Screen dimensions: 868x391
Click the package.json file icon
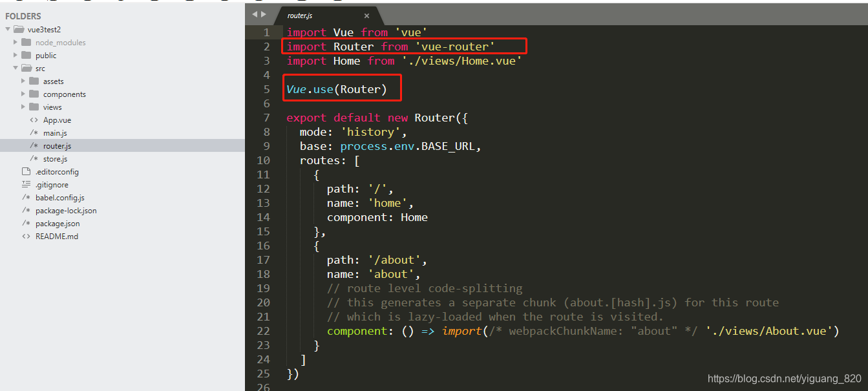25,223
